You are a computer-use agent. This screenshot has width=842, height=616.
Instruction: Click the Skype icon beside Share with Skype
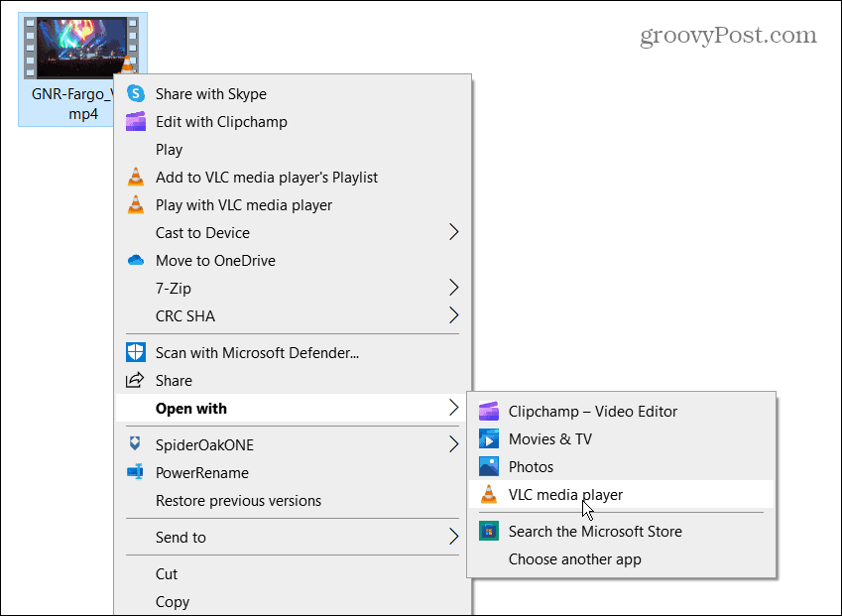136,93
